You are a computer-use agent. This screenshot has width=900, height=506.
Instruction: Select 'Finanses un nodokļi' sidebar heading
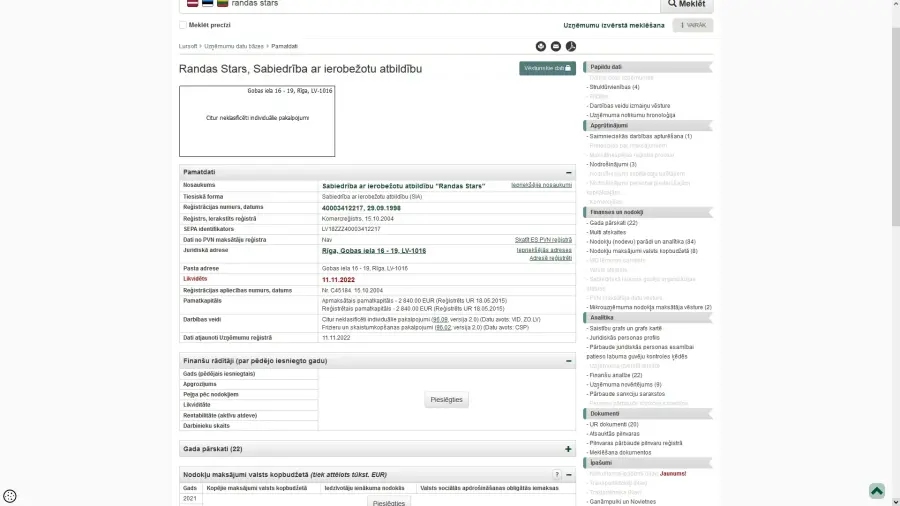(x=648, y=212)
